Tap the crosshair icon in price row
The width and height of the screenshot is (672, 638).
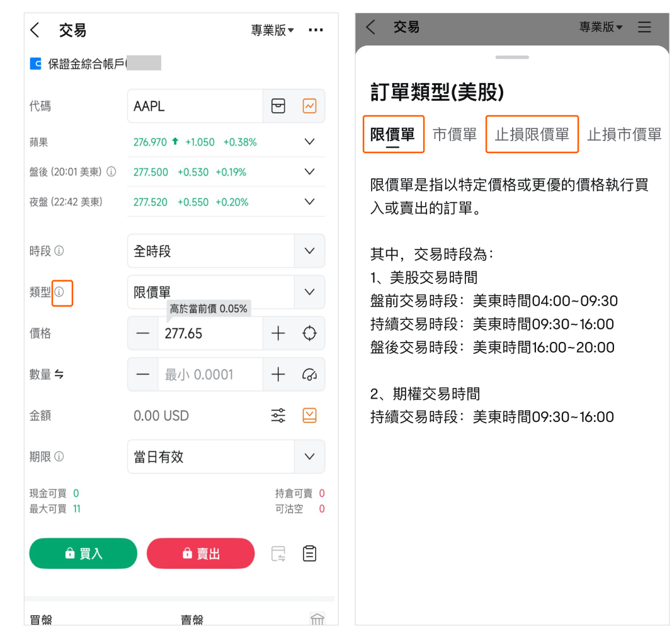coord(309,333)
